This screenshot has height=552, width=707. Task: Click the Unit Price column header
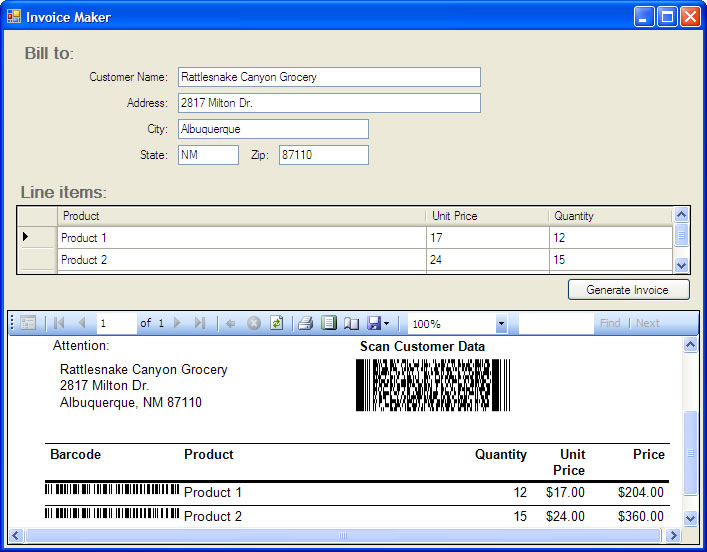click(x=487, y=215)
